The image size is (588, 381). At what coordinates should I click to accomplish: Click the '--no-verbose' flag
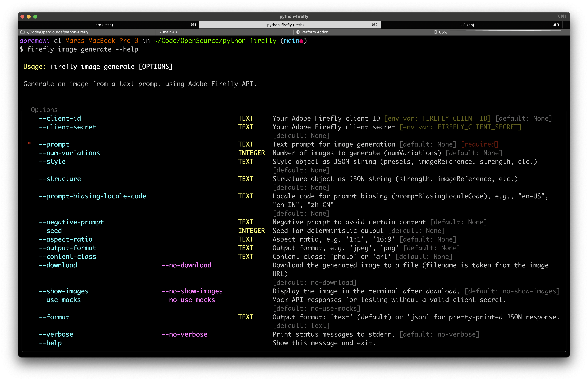(x=185, y=334)
